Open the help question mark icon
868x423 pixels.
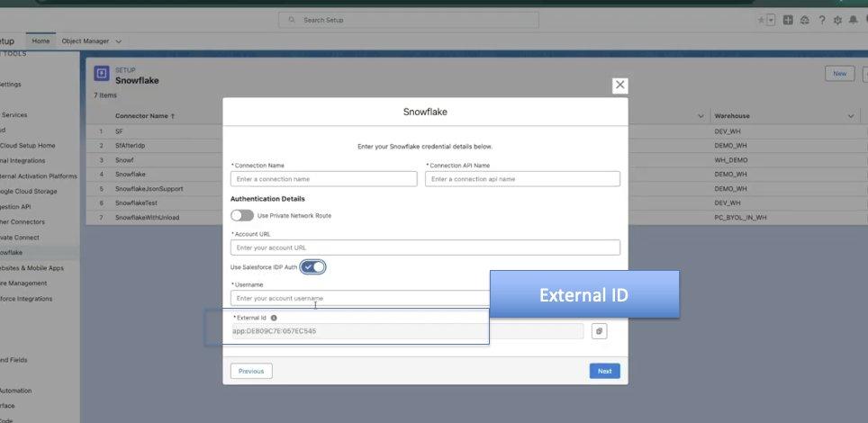pos(822,20)
